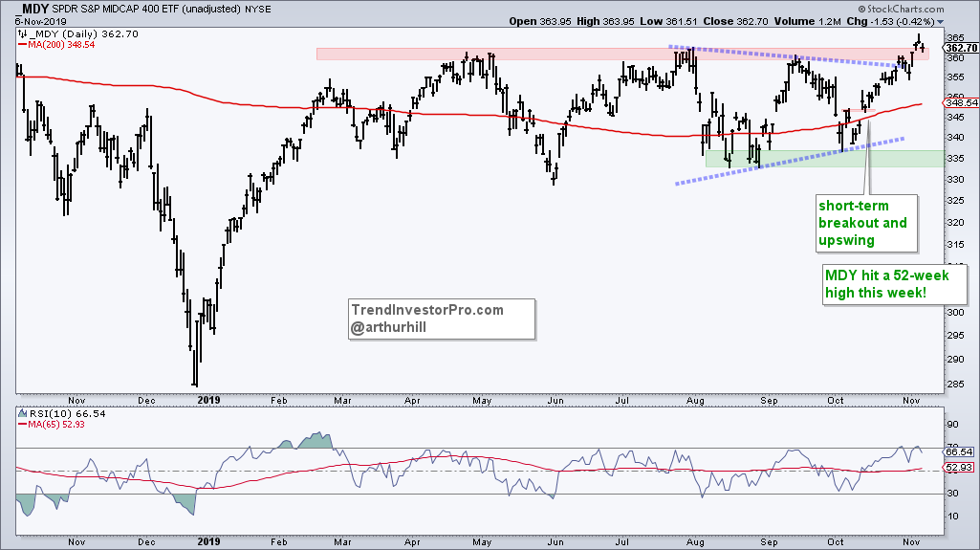The height and width of the screenshot is (550, 980).
Task: Select the MDY hit a 52-week high note
Action: pyautogui.click(x=894, y=284)
